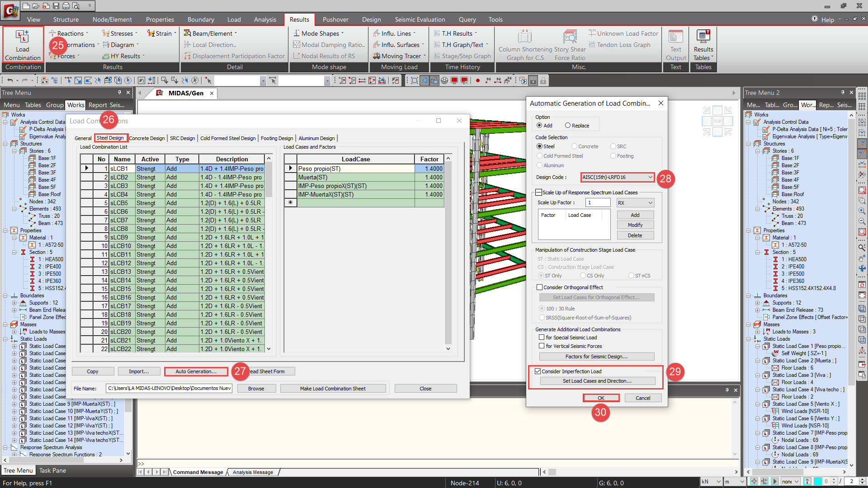Click the Zoom Fit icon on right toolbar
Image resolution: width=868 pixels, height=488 pixels.
[862, 190]
